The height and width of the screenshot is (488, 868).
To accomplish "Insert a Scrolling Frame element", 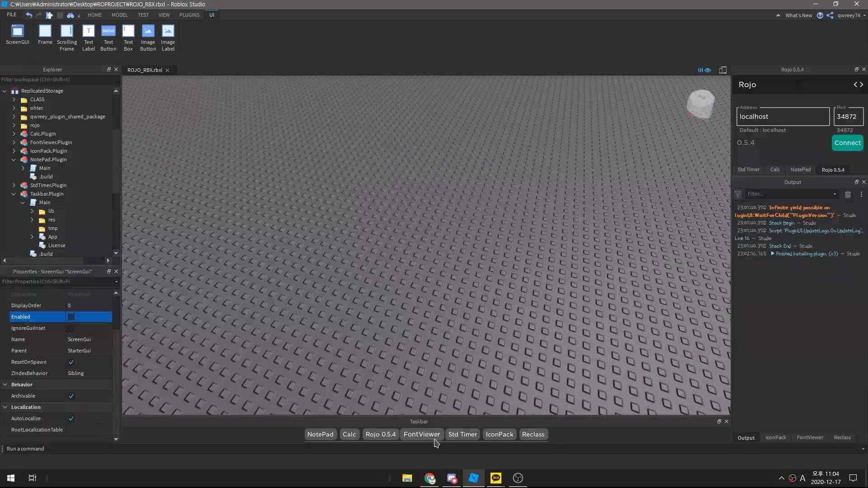I will pos(66,38).
